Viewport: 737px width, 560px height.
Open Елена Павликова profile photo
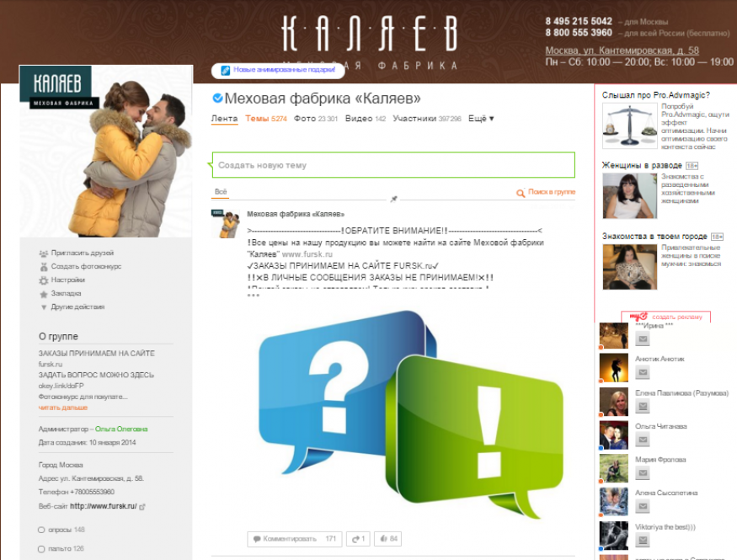[x=614, y=402]
